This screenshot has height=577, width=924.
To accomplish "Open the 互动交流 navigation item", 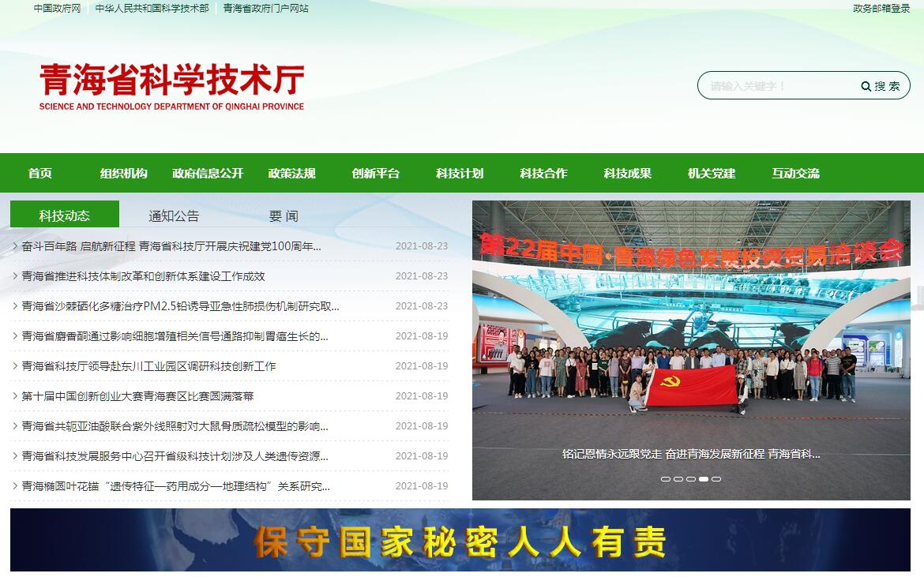I will click(x=795, y=173).
